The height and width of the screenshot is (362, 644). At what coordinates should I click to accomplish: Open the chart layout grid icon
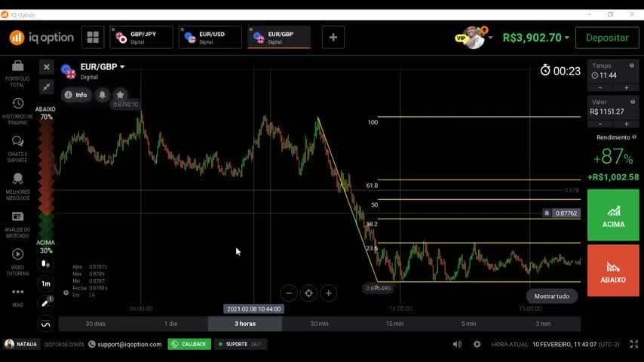click(93, 38)
